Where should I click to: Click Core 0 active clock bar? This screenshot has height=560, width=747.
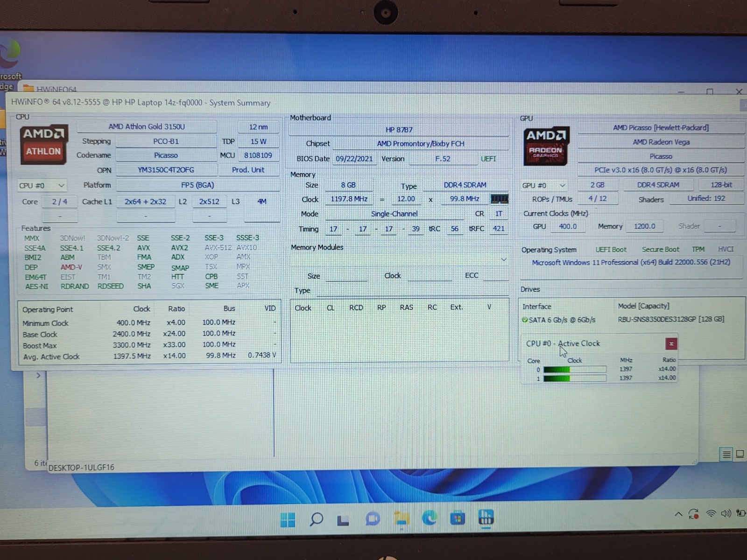click(575, 370)
